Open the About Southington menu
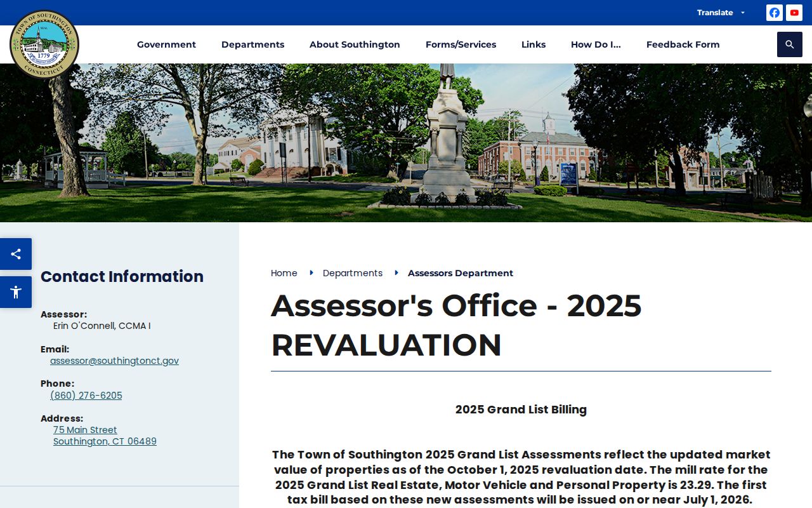The width and height of the screenshot is (812, 508). 355,44
